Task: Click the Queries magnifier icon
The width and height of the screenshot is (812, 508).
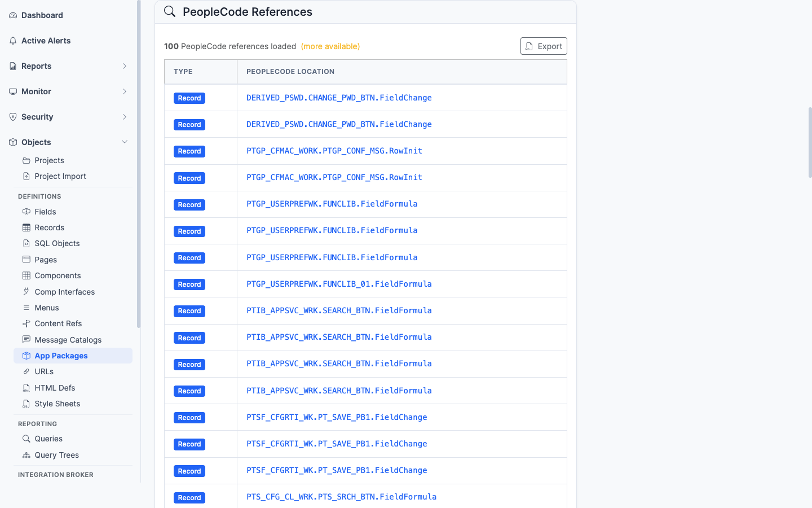Action: 27,439
